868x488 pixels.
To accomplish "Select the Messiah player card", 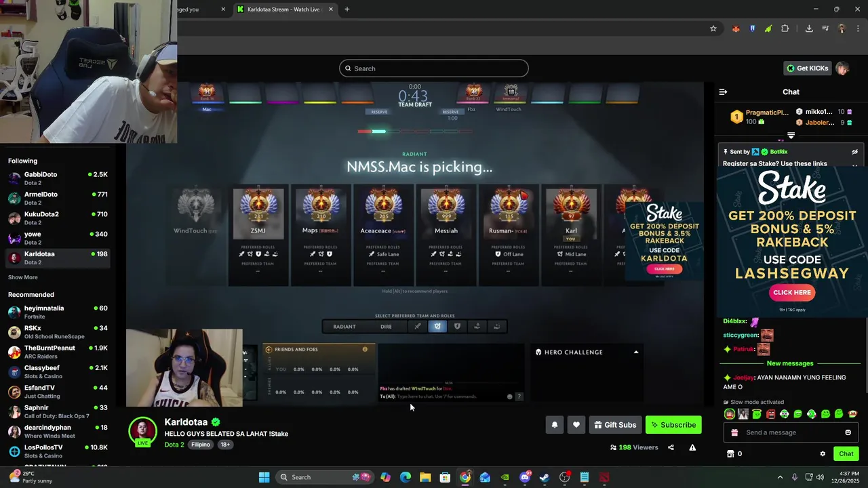I will pyautogui.click(x=446, y=235).
